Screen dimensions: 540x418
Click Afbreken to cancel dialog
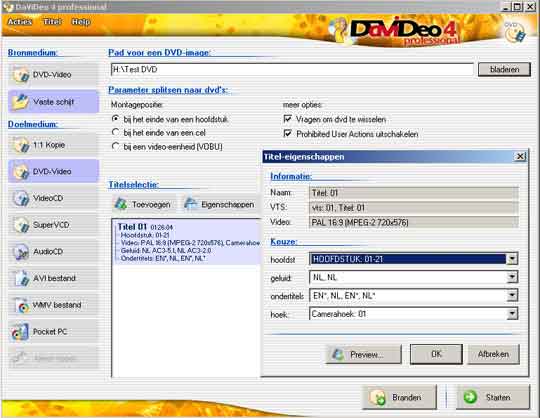point(493,354)
